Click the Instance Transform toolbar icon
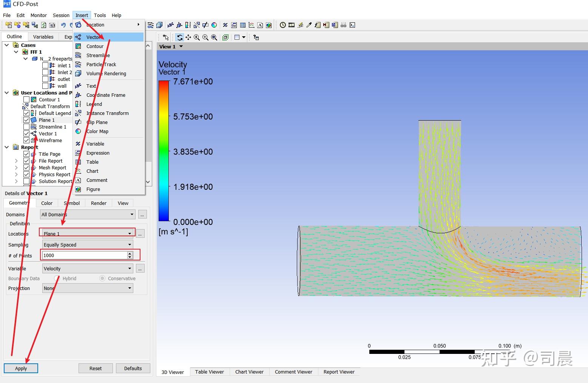Viewport: 588px width, 383px height. (x=197, y=25)
